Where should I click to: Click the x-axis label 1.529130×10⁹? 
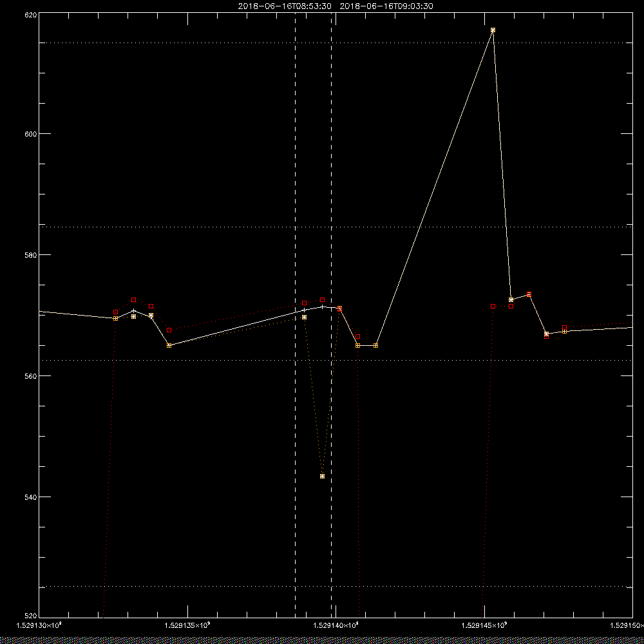[39, 625]
